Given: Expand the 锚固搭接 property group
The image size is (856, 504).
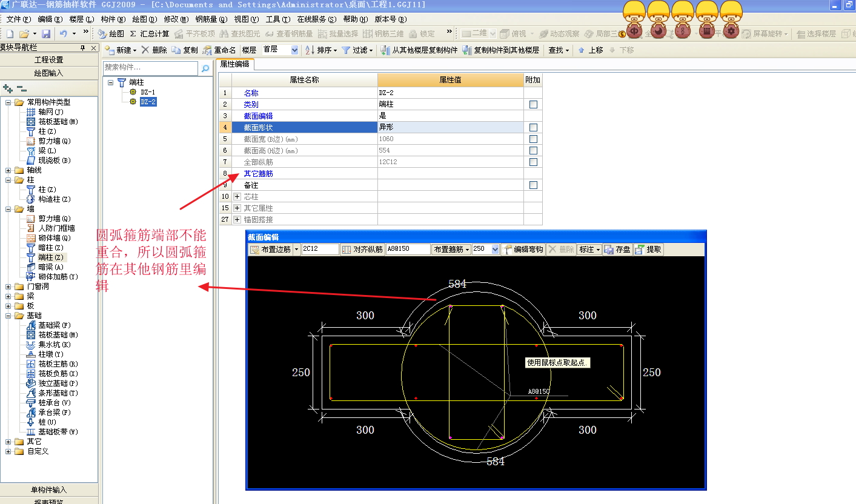Looking at the screenshot, I should (237, 219).
